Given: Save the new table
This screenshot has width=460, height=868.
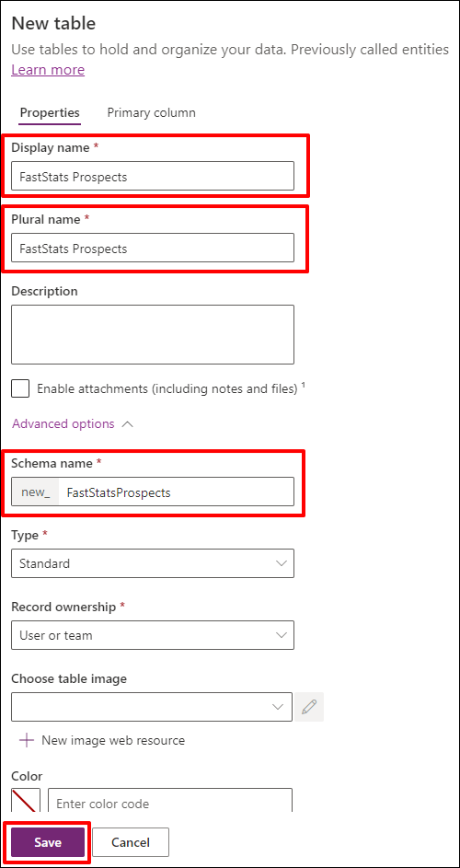Looking at the screenshot, I should point(48,842).
